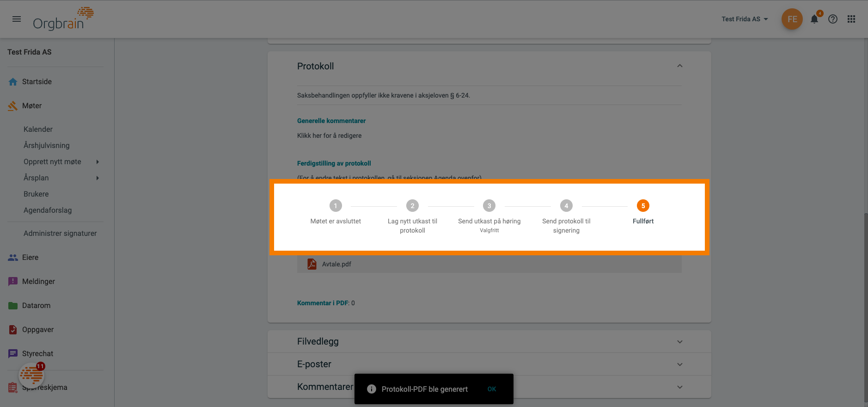
Task: Select step 1 Møtet er avsluttet
Action: point(336,212)
